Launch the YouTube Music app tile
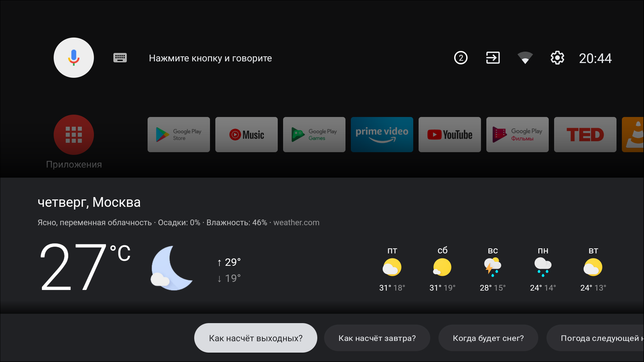 point(247,135)
